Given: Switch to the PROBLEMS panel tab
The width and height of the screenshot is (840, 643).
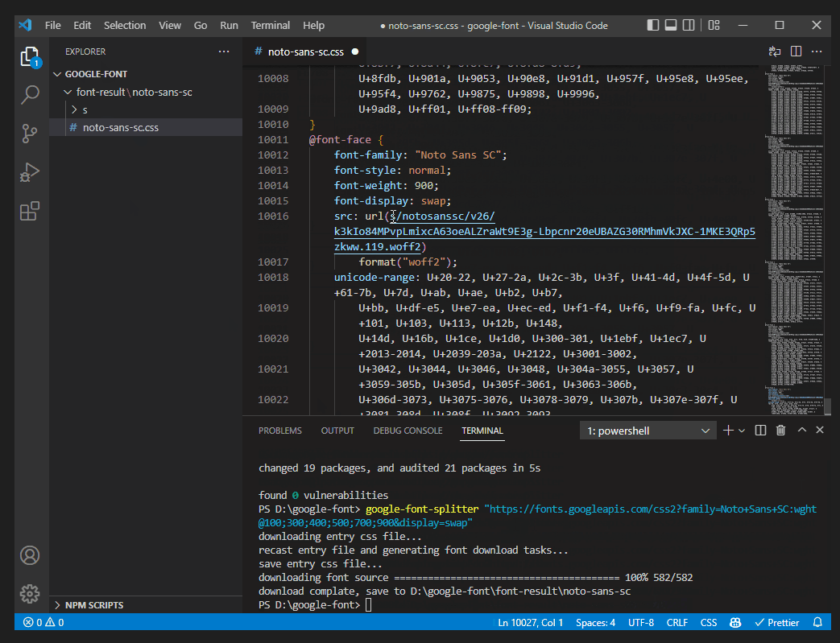Looking at the screenshot, I should (x=280, y=431).
